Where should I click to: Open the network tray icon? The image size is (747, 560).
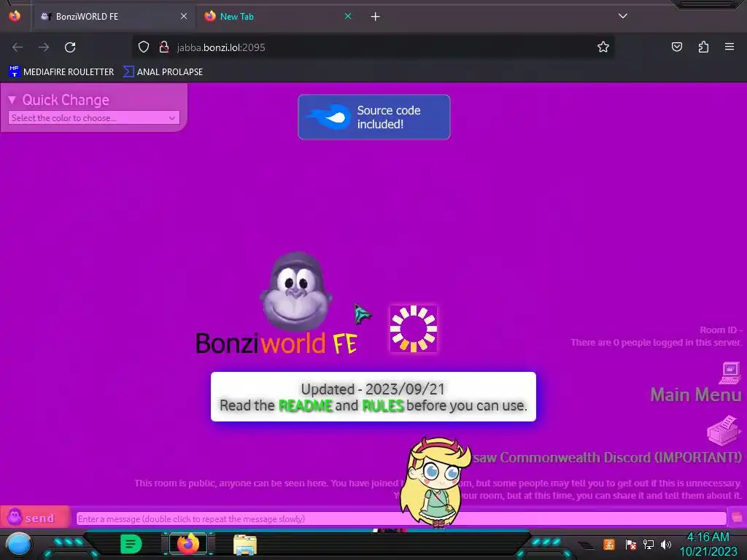click(648, 544)
